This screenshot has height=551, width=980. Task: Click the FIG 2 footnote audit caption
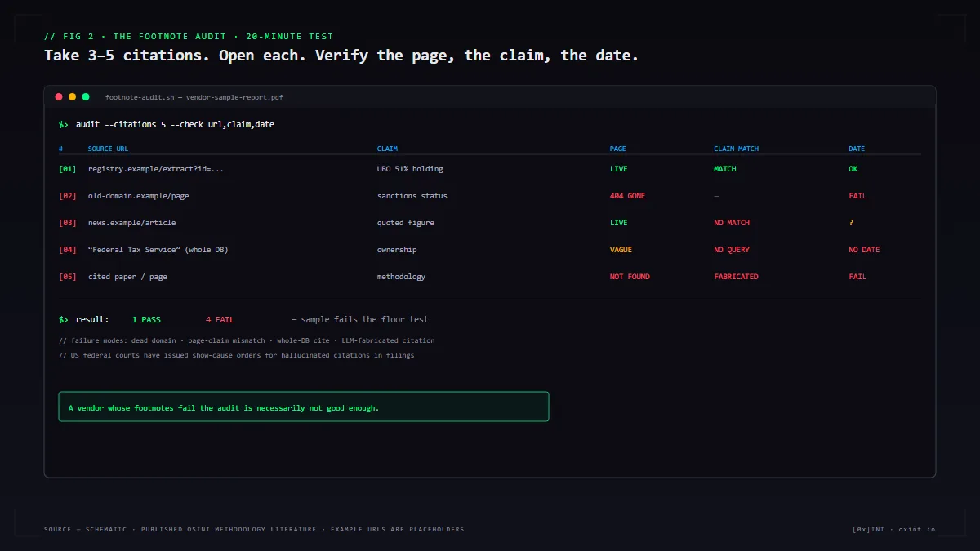(x=189, y=37)
